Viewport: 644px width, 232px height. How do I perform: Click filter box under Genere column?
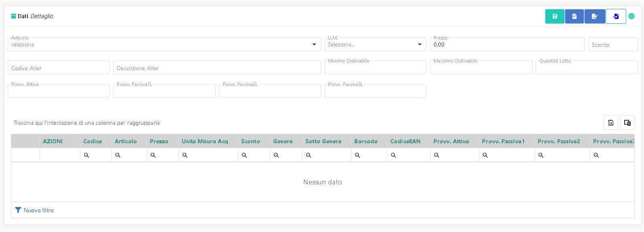286,155
